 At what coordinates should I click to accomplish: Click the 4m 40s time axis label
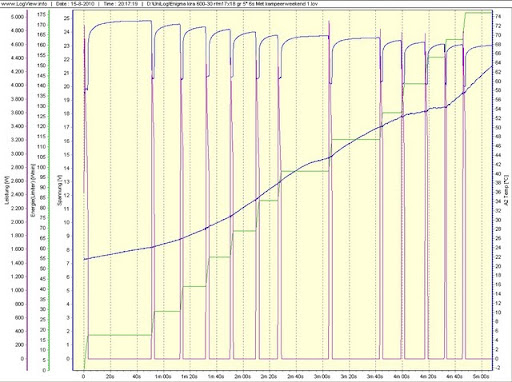point(455,376)
